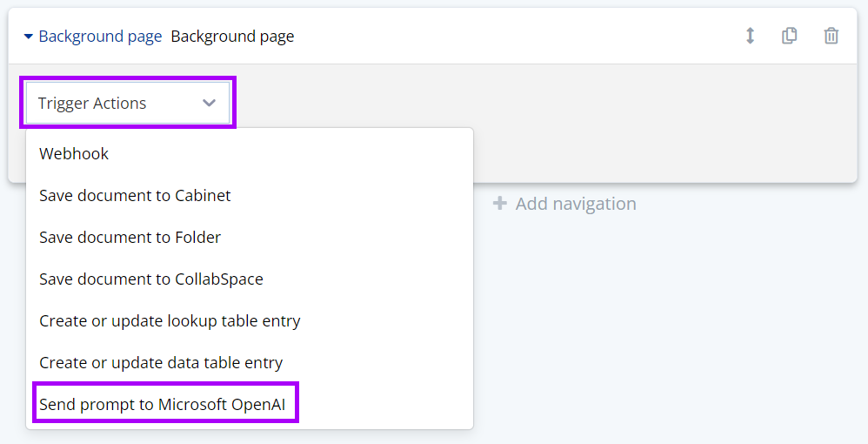The image size is (868, 444).
Task: Open the Trigger Actions dropdown
Action: [x=127, y=103]
